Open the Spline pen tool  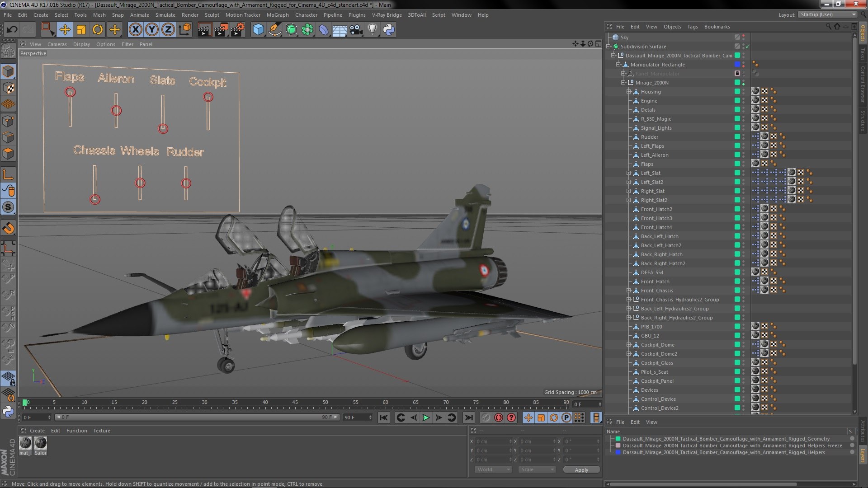(274, 30)
